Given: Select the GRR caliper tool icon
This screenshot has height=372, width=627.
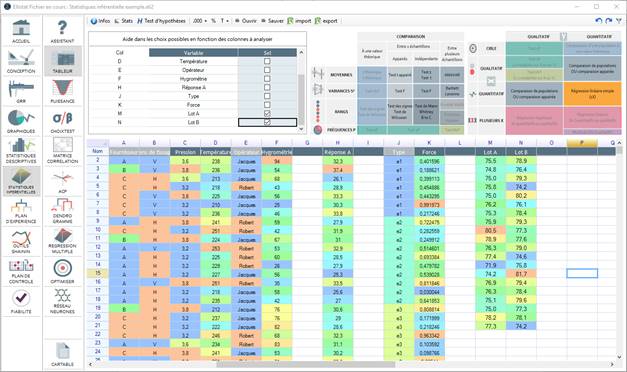Looking at the screenshot, I should [x=21, y=91].
